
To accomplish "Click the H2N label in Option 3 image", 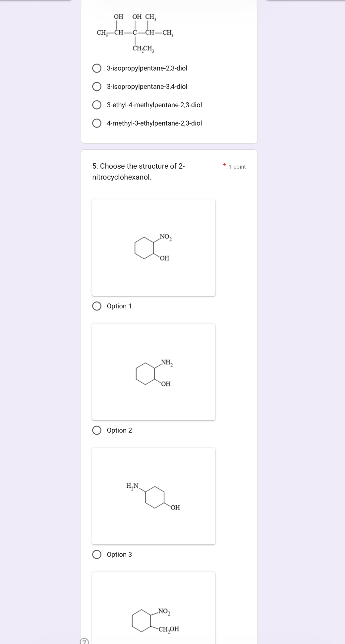I will (132, 486).
